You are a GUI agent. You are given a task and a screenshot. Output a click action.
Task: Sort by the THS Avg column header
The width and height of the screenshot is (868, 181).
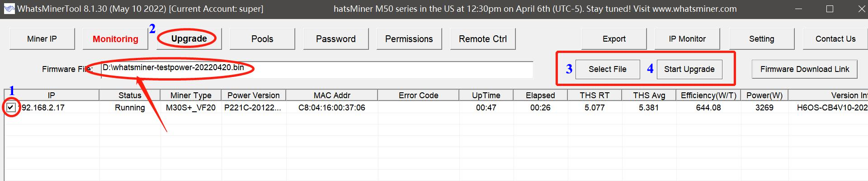(649, 95)
